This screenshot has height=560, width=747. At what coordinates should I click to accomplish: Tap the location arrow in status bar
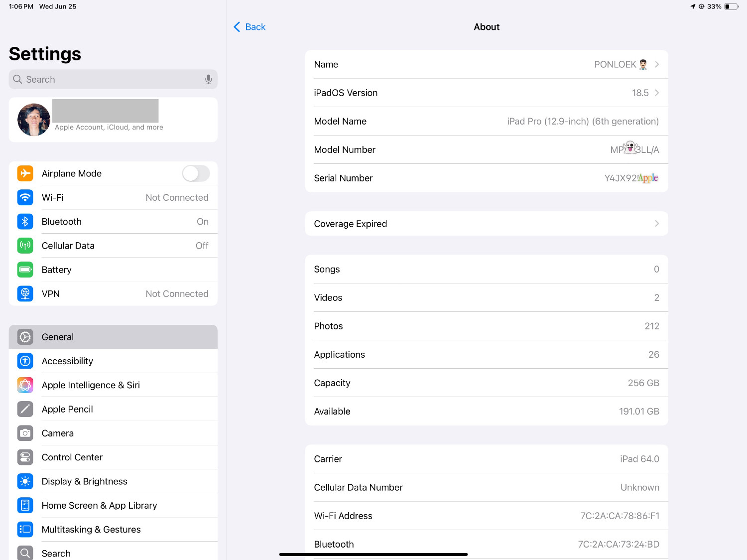693,6
